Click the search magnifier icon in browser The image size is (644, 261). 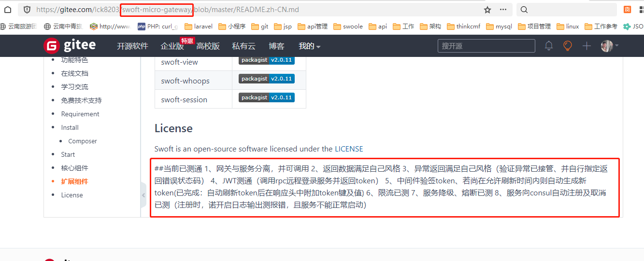point(524,10)
